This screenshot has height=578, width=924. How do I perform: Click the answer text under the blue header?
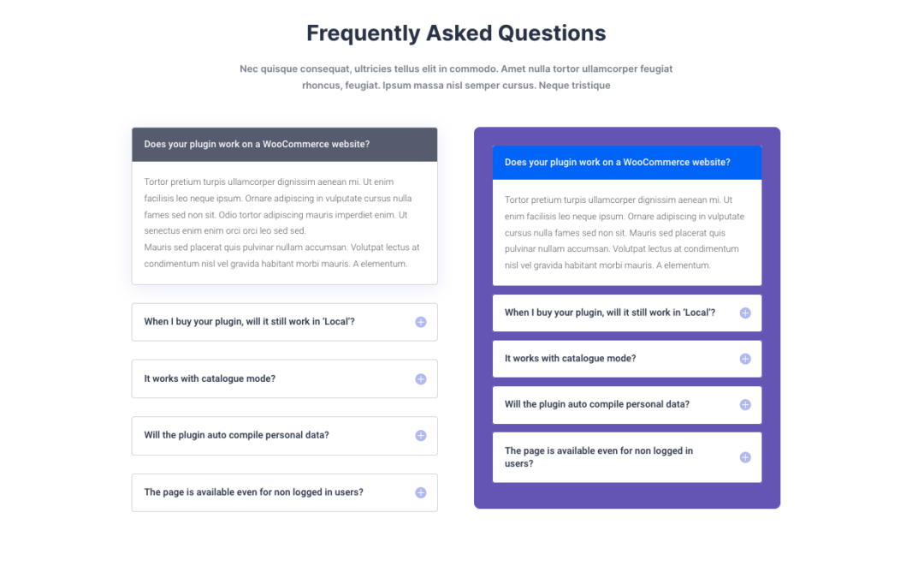(624, 233)
